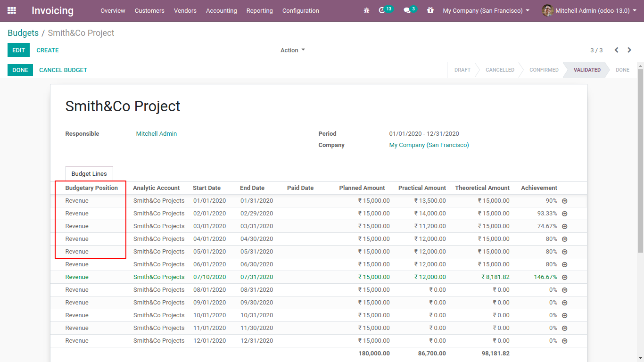Select the Budget Lines tab
The width and height of the screenshot is (644, 362).
coord(89,173)
